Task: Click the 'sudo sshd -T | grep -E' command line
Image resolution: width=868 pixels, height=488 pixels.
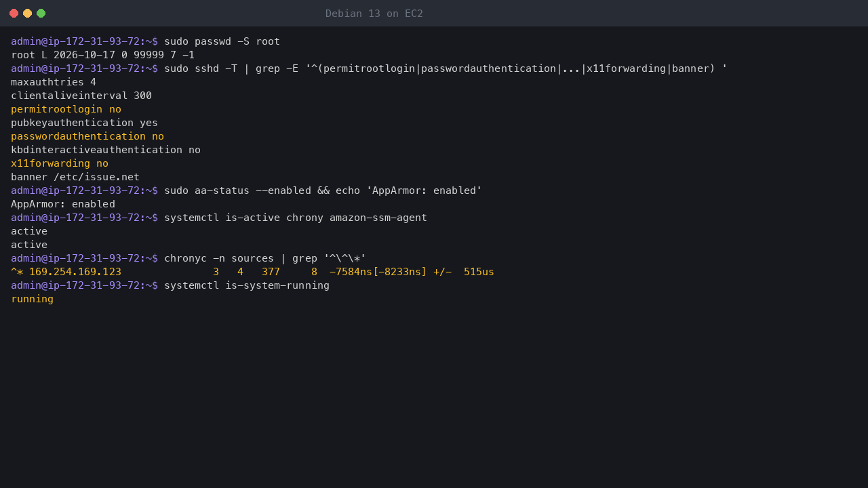Action: [446, 68]
